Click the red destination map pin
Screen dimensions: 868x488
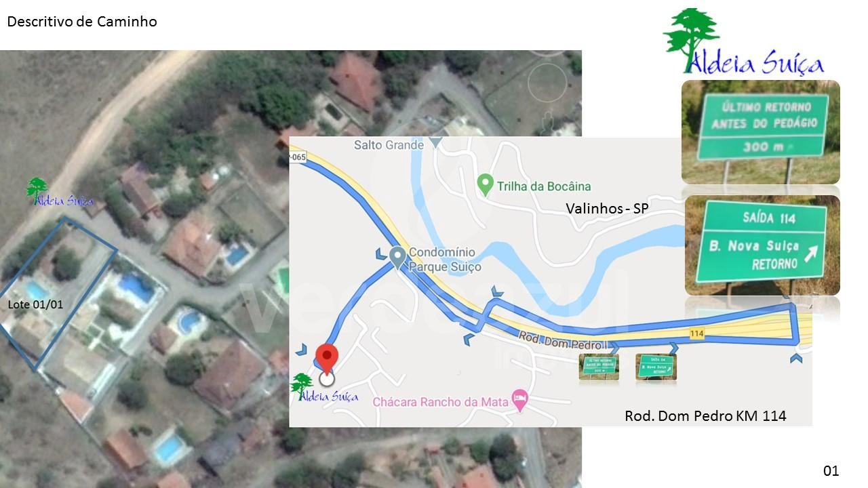(x=328, y=359)
